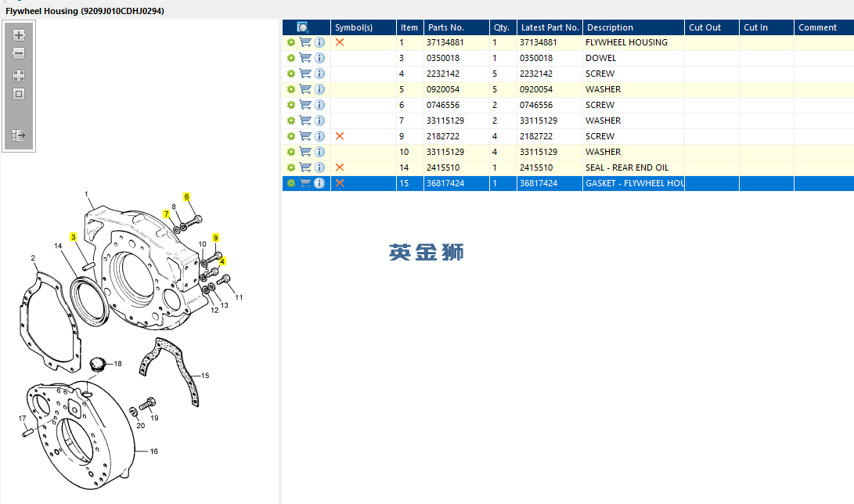Image resolution: width=854 pixels, height=504 pixels.
Task: Click callout 15 gasket label in diagram
Action: [x=205, y=376]
